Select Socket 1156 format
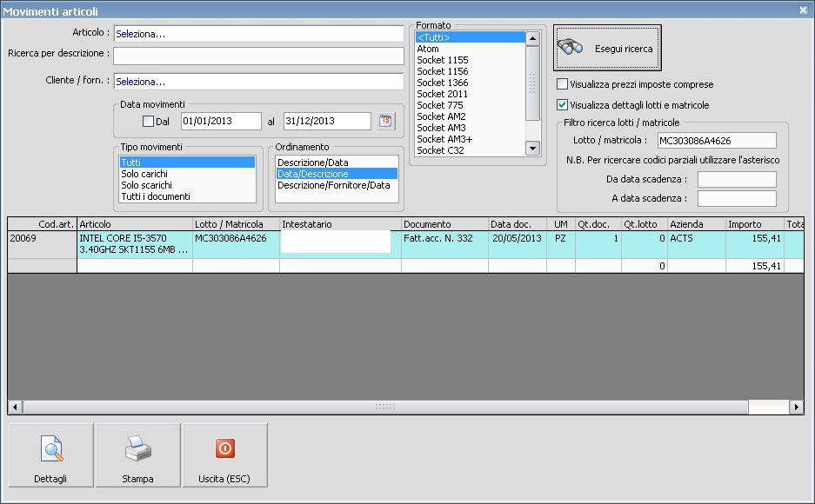Screen dimensions: 815x504 click(471, 71)
